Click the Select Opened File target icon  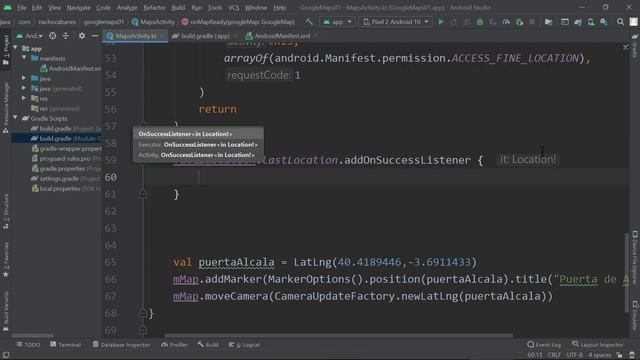click(x=53, y=36)
